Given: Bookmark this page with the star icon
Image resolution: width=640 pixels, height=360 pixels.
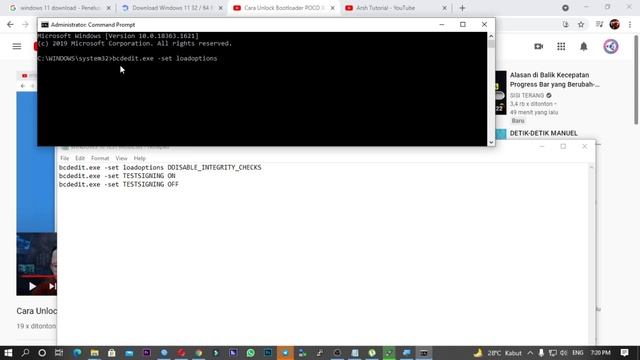Looking at the screenshot, I should pyautogui.click(x=581, y=24).
